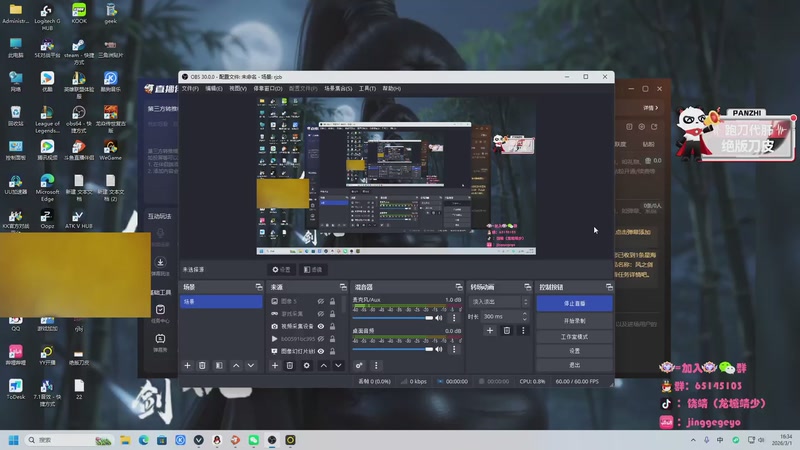Adjust 桌面音频 volume slider

point(393,349)
